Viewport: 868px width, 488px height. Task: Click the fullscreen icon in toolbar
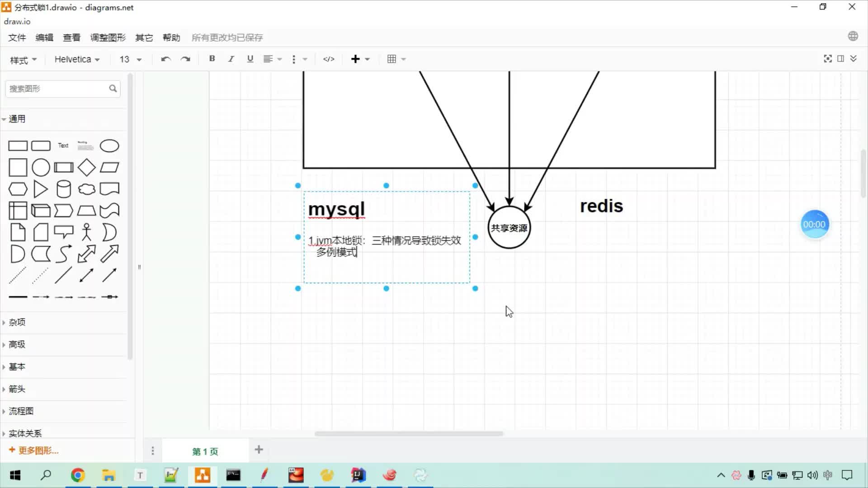coord(828,59)
